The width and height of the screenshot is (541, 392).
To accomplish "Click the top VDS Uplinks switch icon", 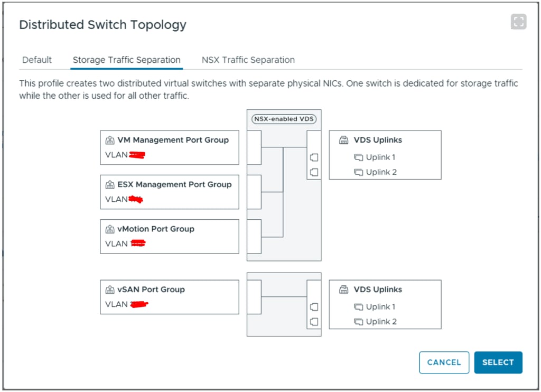I will [x=344, y=141].
